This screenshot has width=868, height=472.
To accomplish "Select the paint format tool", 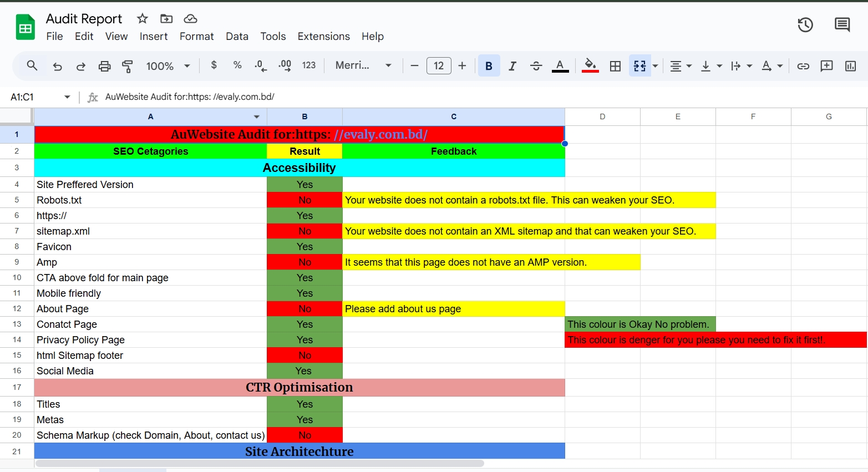I will coord(127,65).
